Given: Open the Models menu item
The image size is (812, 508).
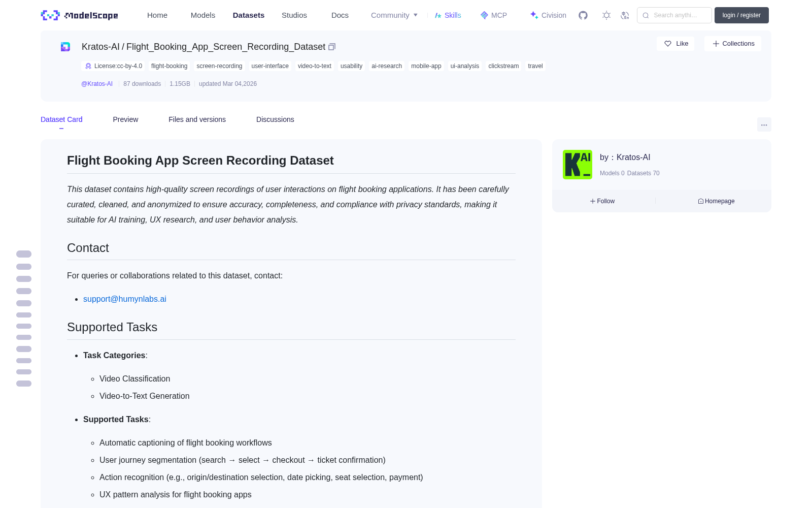Looking at the screenshot, I should [203, 15].
